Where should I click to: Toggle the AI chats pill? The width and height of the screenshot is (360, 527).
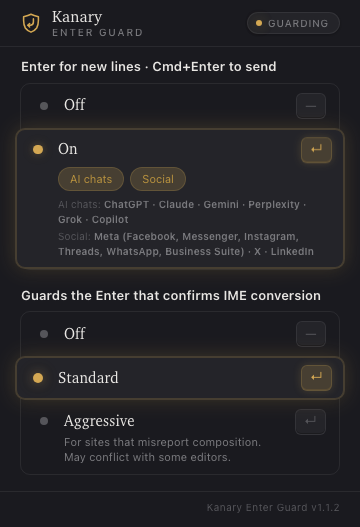tap(91, 179)
